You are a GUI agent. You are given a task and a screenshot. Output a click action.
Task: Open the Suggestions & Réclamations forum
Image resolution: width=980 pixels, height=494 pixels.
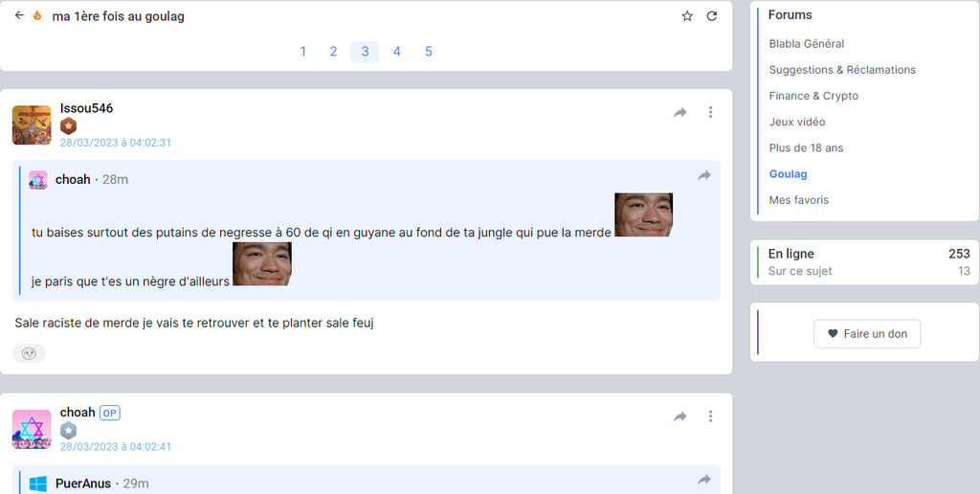point(842,70)
